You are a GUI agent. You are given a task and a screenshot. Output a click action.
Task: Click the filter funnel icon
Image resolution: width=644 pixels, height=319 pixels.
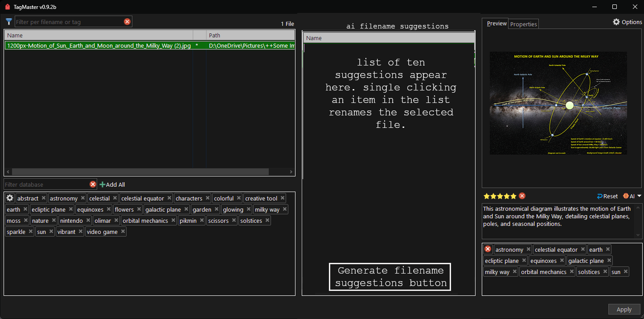tap(8, 21)
